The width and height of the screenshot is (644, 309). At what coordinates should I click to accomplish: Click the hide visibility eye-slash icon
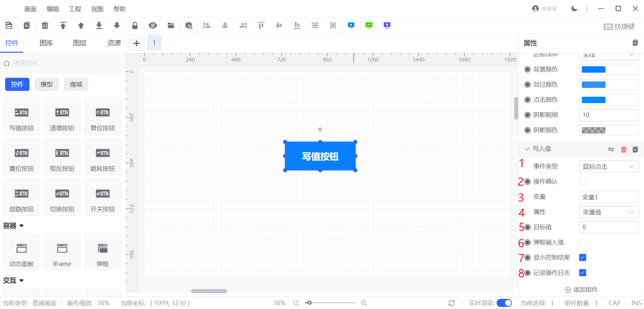pos(153,25)
